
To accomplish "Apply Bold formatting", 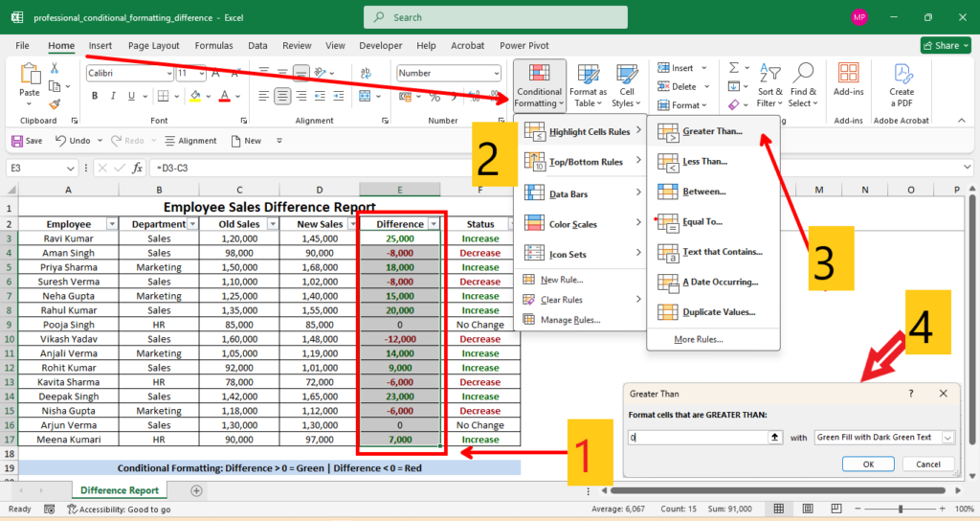I will point(95,96).
